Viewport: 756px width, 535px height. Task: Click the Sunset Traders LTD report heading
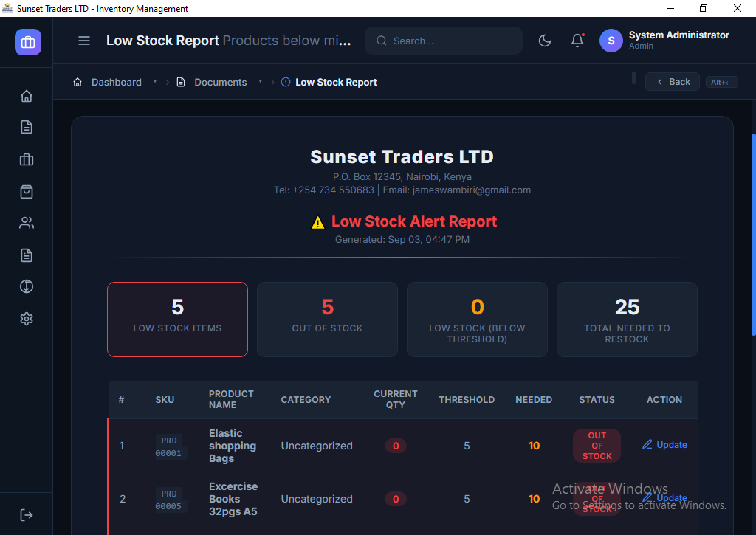click(x=402, y=156)
